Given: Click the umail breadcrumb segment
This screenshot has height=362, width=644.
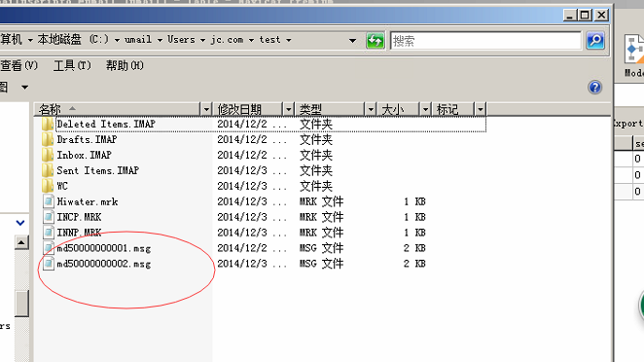Looking at the screenshot, I should point(138,40).
